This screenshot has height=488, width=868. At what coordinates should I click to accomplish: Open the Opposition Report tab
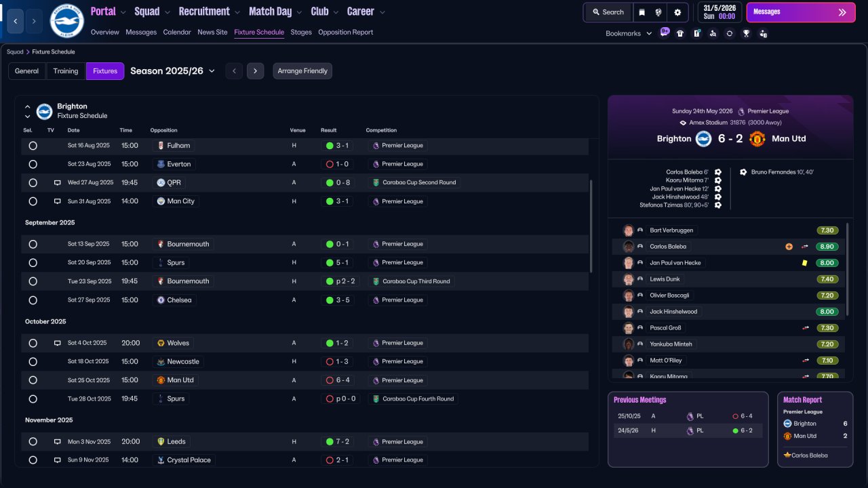pyautogui.click(x=345, y=32)
